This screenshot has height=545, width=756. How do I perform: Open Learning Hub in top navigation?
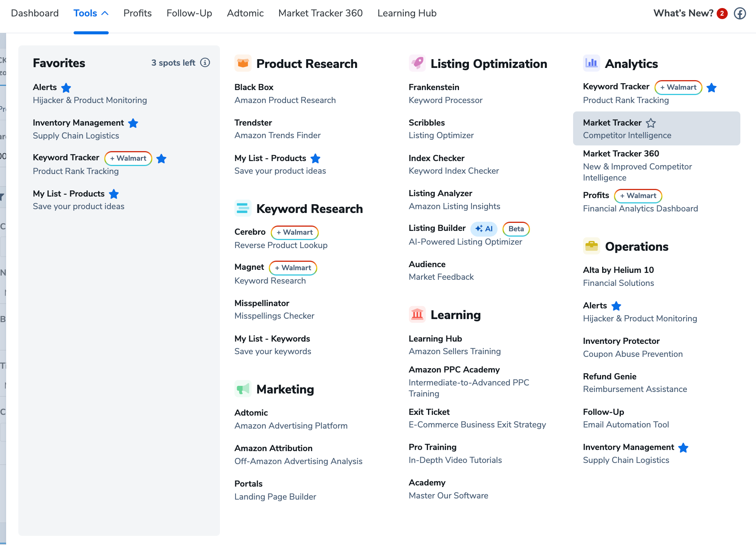pyautogui.click(x=407, y=13)
